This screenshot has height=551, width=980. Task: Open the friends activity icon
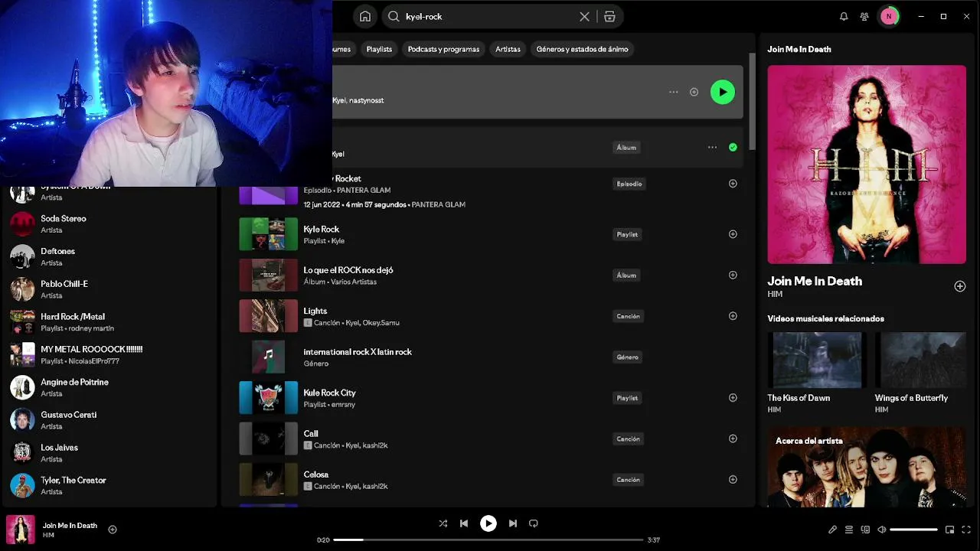864,16
